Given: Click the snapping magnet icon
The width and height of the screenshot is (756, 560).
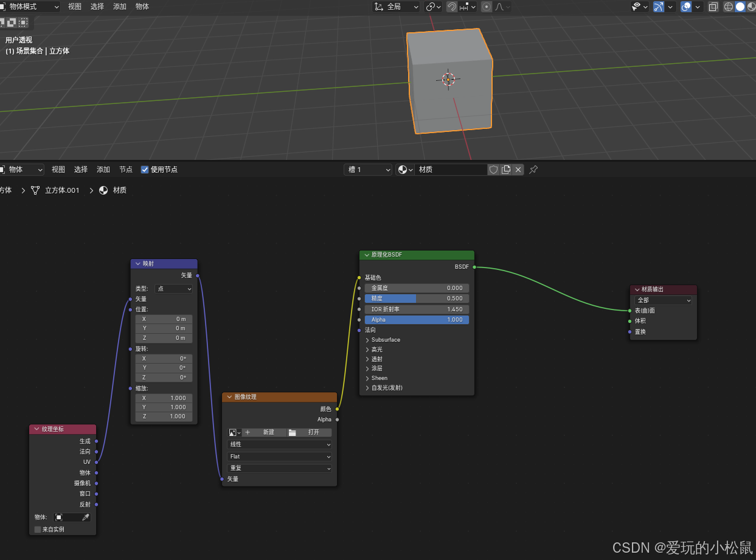Looking at the screenshot, I should click(x=453, y=7).
